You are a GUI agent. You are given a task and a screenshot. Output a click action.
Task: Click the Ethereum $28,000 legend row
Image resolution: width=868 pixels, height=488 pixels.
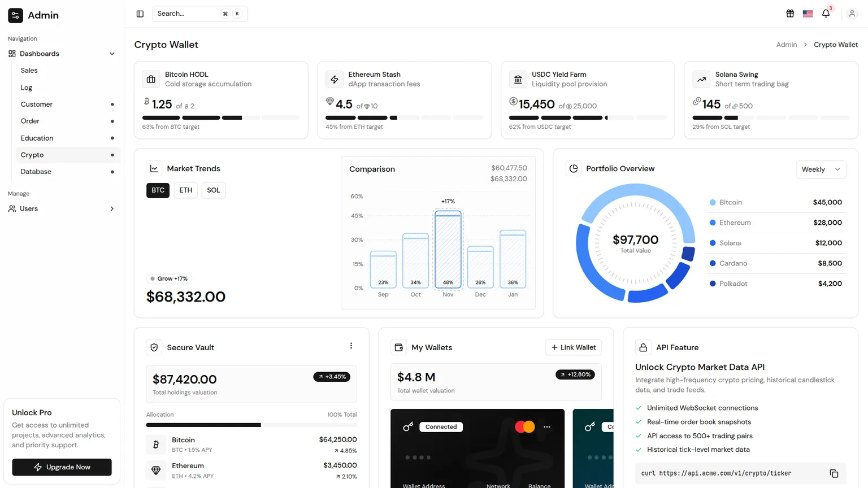coord(776,223)
